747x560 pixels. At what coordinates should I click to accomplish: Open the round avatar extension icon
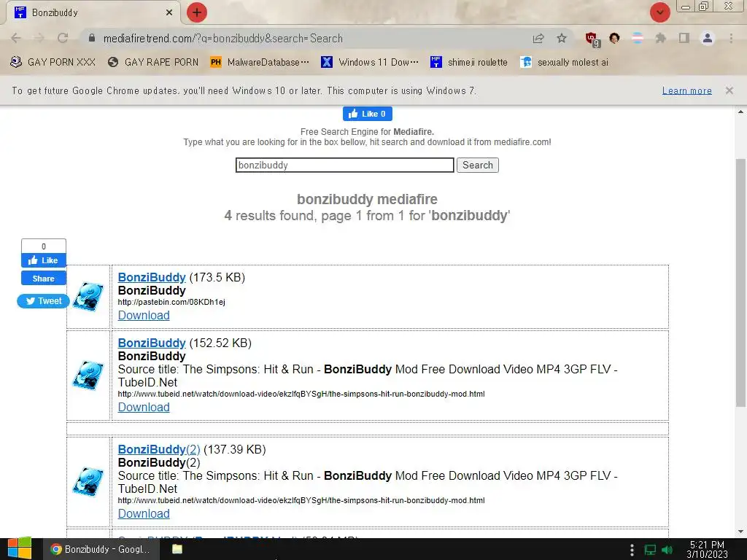pos(614,38)
